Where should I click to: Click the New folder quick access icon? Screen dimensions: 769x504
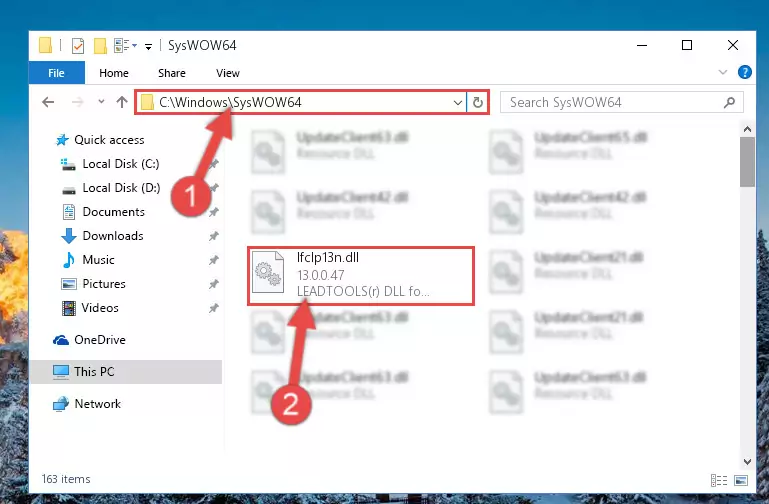(100, 46)
